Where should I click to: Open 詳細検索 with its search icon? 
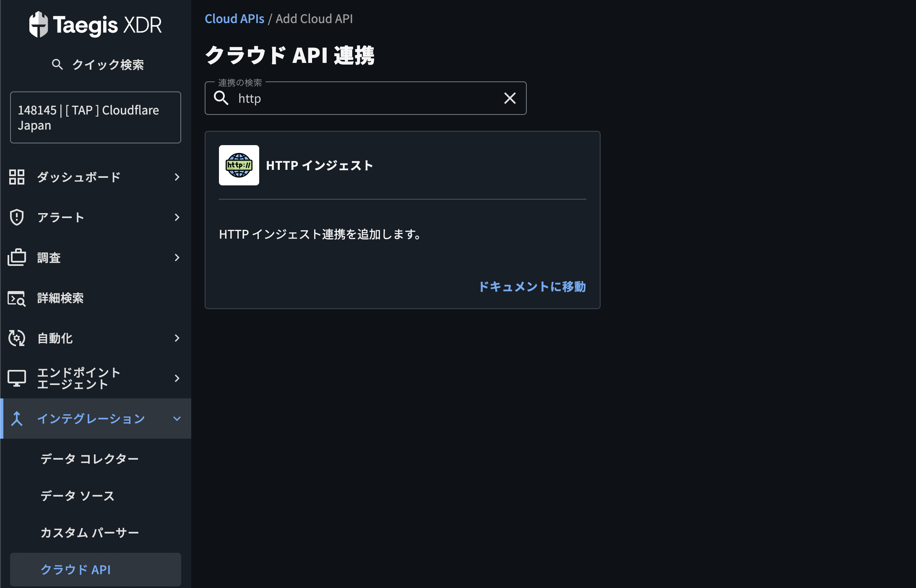coord(17,298)
